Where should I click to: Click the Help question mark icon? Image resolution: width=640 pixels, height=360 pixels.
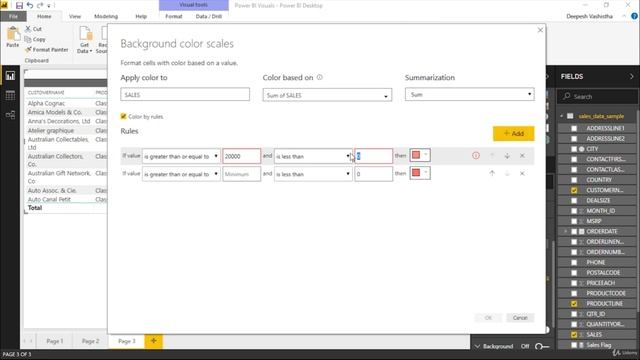pos(634,16)
